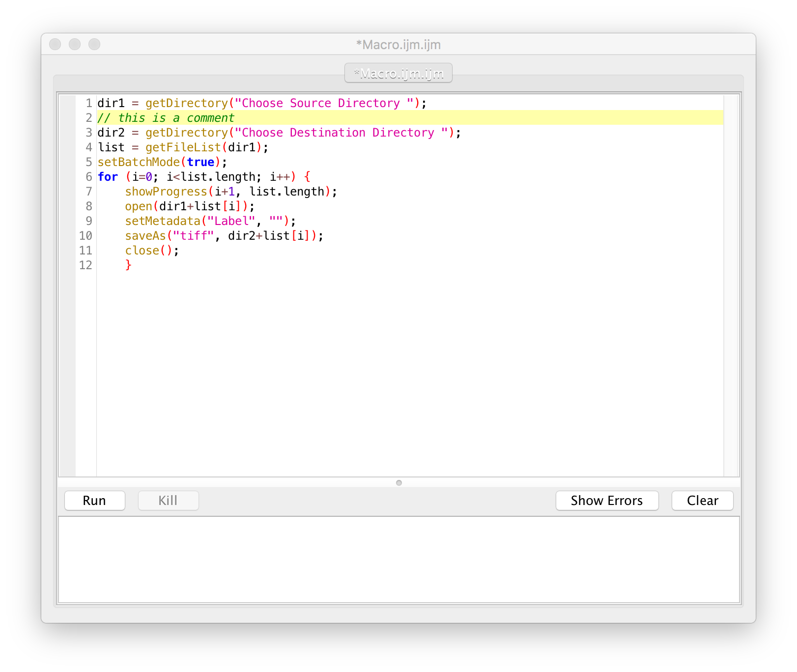Click in the blank editor area below the code

(410, 373)
